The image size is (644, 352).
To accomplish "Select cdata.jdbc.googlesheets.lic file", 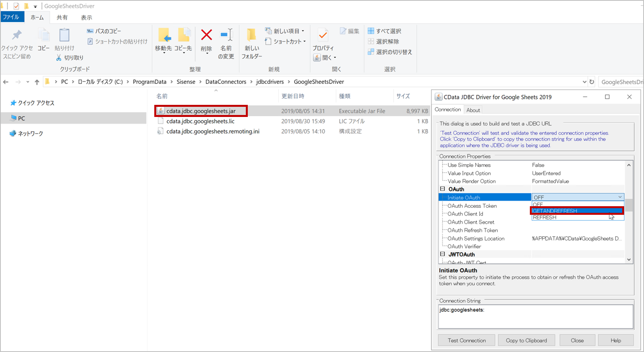I will coord(200,121).
